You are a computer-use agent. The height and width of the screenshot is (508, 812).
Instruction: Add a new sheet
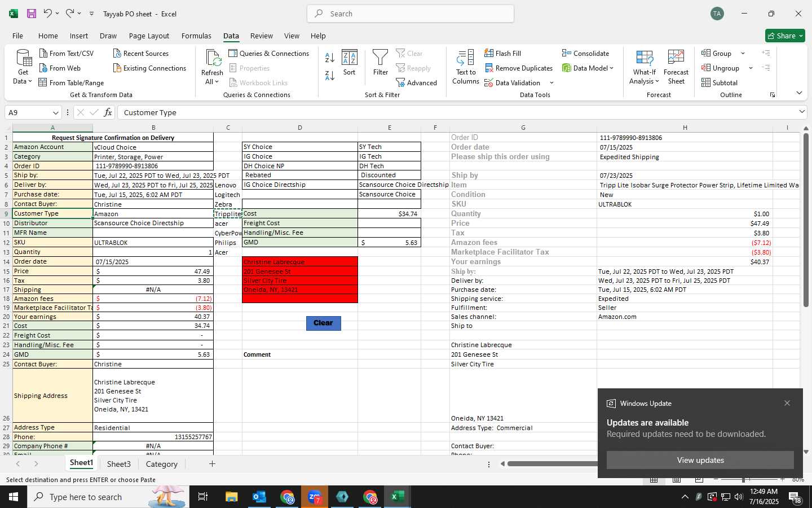[x=212, y=464]
